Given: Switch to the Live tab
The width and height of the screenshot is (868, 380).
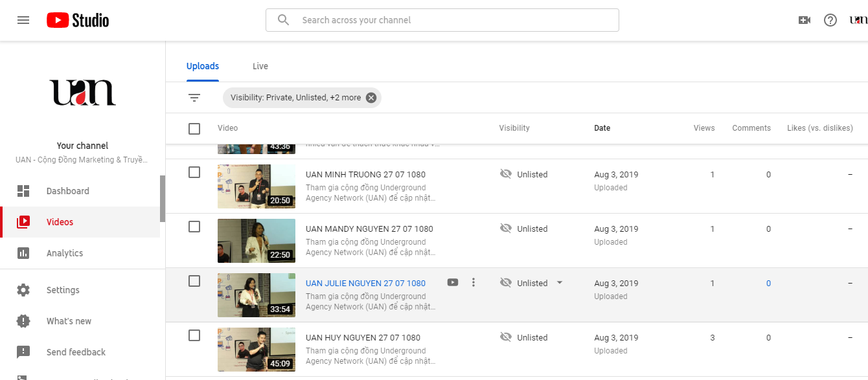Looking at the screenshot, I should click(260, 66).
